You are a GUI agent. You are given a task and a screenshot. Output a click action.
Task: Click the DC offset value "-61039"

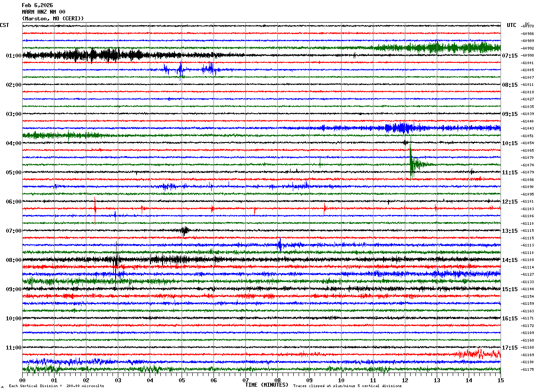pyautogui.click(x=528, y=114)
